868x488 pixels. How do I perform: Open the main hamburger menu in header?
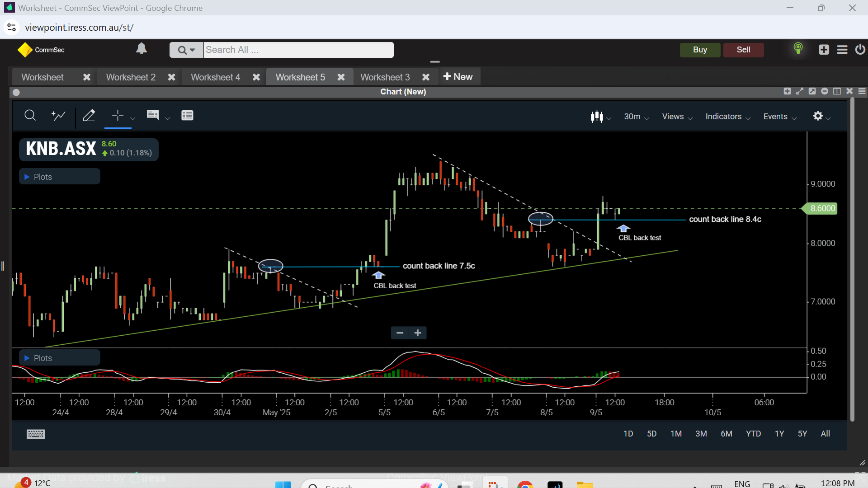tap(842, 50)
